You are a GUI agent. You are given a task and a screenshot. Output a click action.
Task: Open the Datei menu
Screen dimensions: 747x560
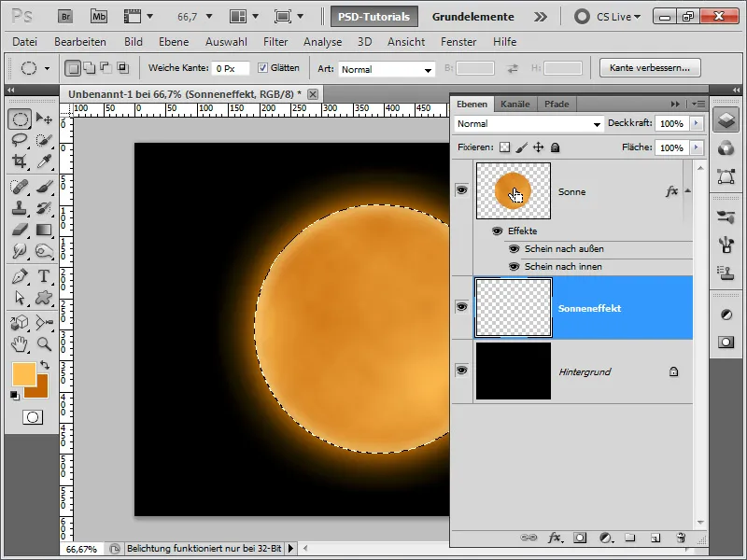coord(25,42)
